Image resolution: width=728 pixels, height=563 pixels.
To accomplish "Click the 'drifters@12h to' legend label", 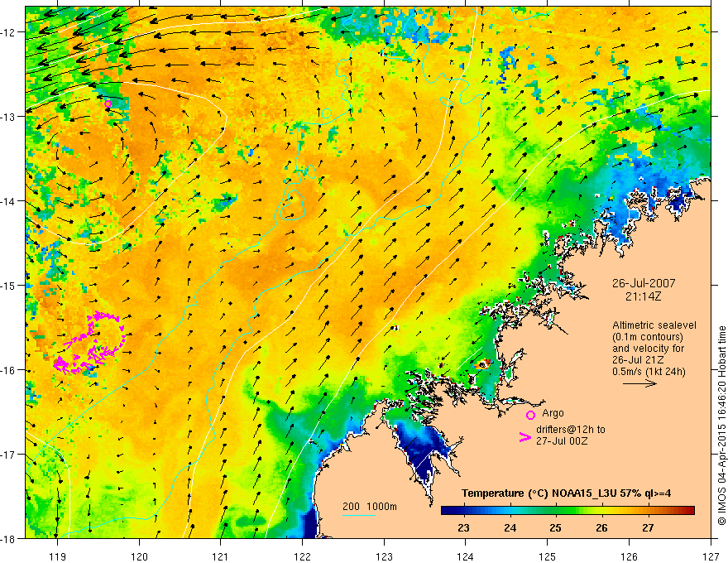I will tap(571, 429).
